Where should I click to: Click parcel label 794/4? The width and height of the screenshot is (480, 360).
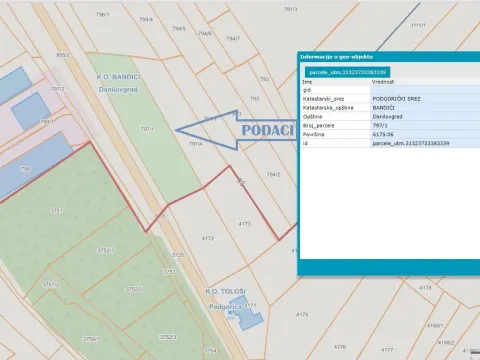click(x=146, y=20)
